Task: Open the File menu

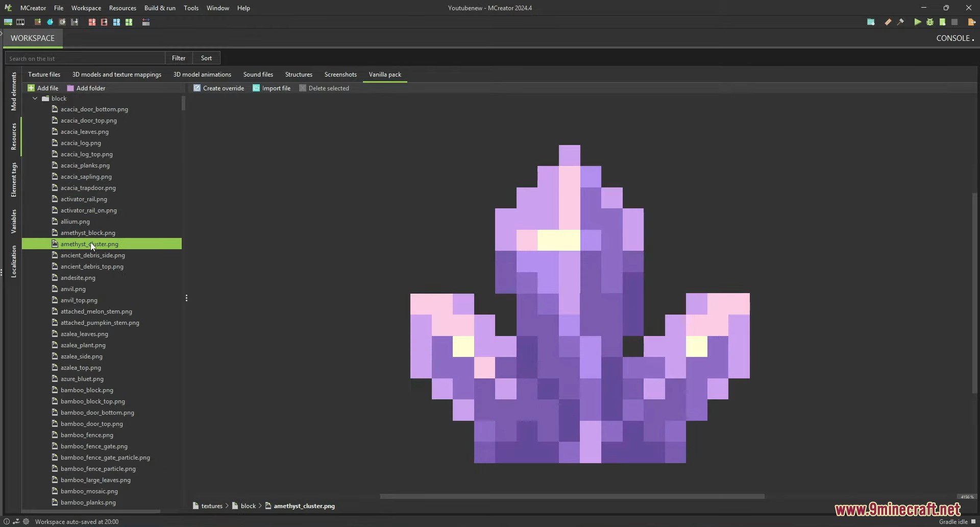Action: 59,8
